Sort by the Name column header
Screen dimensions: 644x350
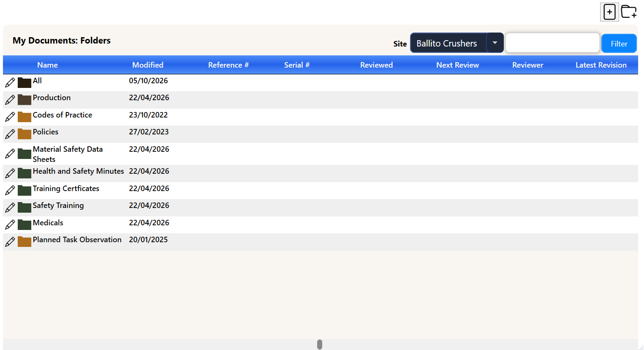pos(47,65)
